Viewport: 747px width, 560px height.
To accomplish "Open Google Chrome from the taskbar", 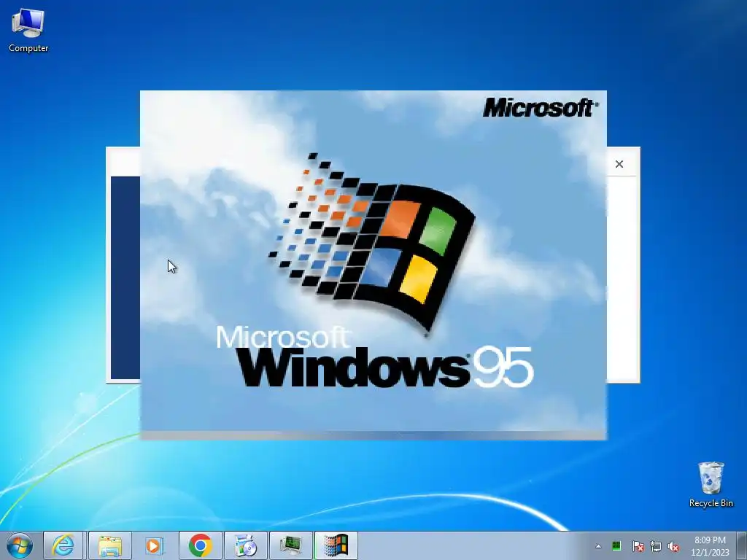I will point(201,545).
